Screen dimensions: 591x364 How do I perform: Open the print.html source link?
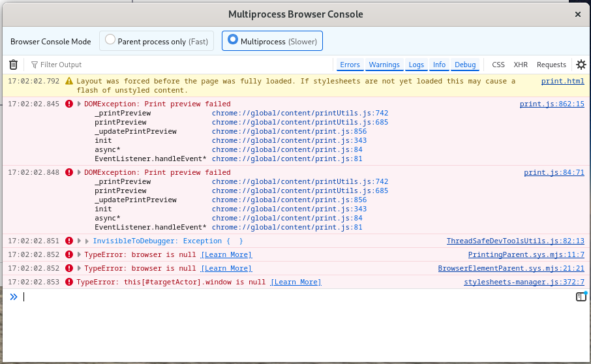coord(563,81)
